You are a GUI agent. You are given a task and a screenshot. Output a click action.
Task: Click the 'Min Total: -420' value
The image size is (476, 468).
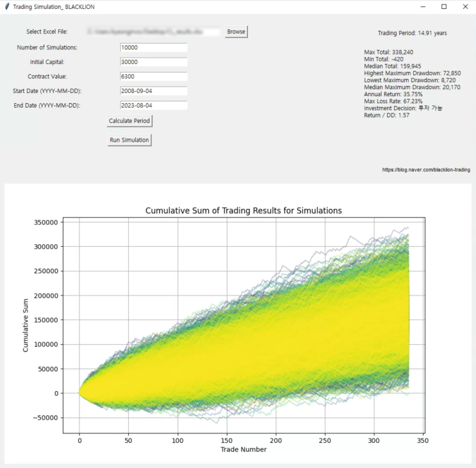[384, 59]
